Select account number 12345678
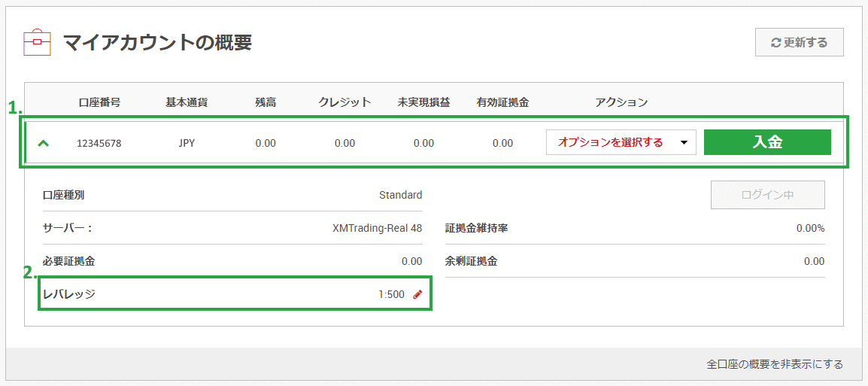 [99, 143]
